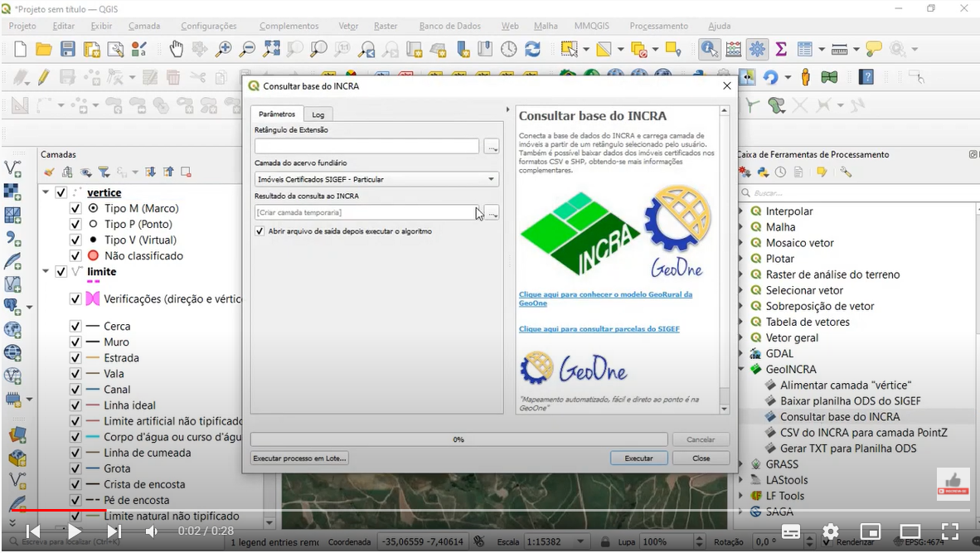Click the blue help book icon

click(866, 77)
